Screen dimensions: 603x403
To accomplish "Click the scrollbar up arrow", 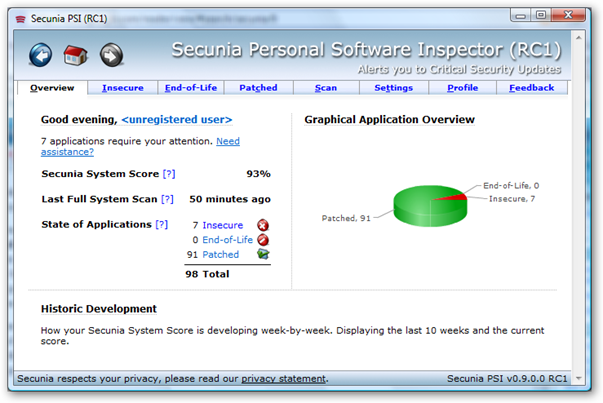I will [578, 37].
